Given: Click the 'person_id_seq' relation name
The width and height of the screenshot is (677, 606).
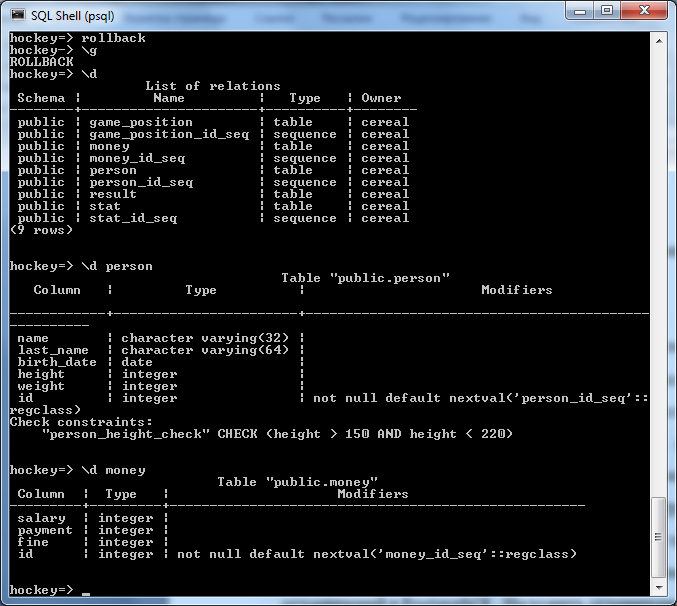Looking at the screenshot, I should [x=141, y=182].
